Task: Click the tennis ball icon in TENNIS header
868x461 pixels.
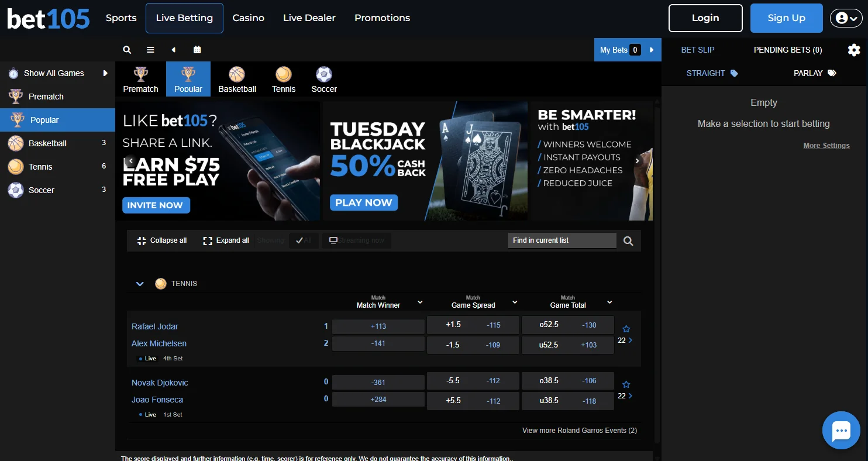Action: click(x=161, y=284)
